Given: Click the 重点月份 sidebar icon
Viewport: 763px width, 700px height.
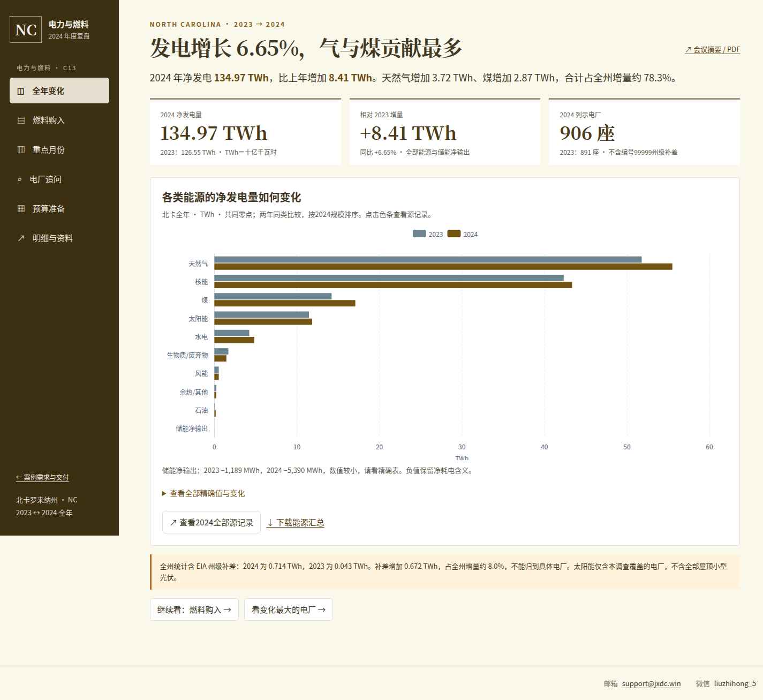Looking at the screenshot, I should (21, 150).
